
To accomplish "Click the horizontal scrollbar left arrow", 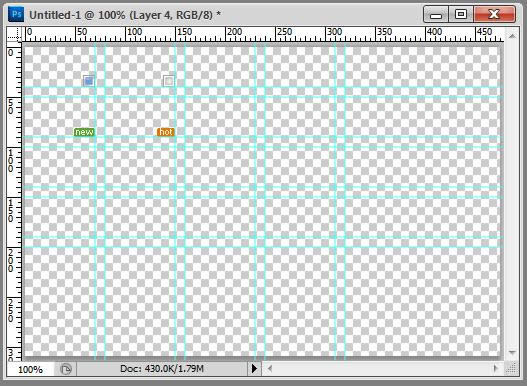I will (270, 369).
